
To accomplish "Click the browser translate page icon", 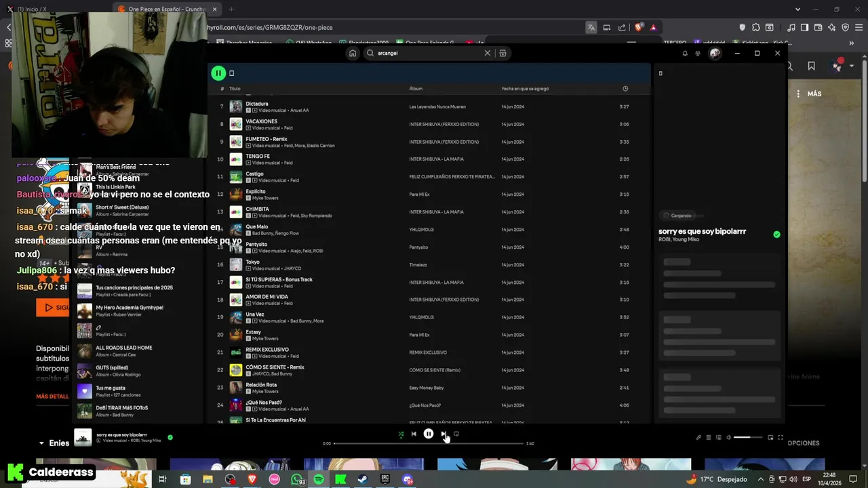I will point(591,27).
